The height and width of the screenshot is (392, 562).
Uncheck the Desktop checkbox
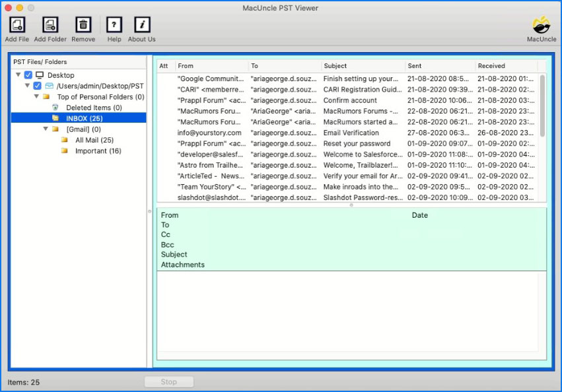[x=28, y=75]
